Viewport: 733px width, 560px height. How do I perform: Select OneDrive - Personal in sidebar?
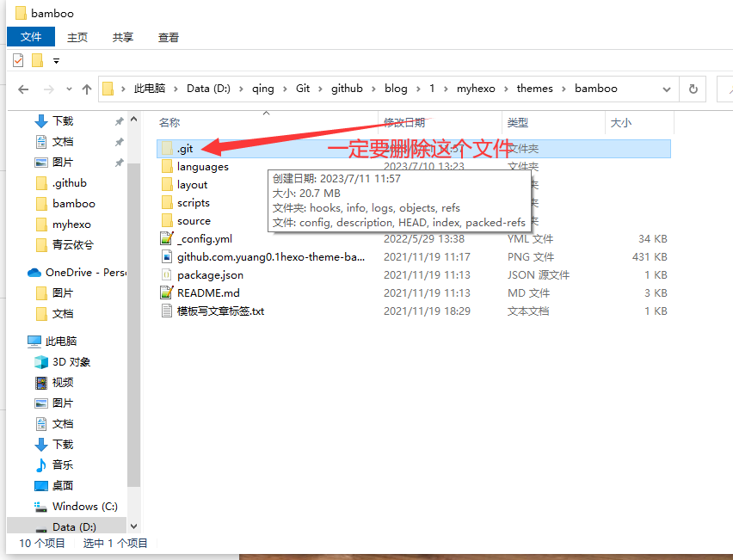(x=77, y=273)
